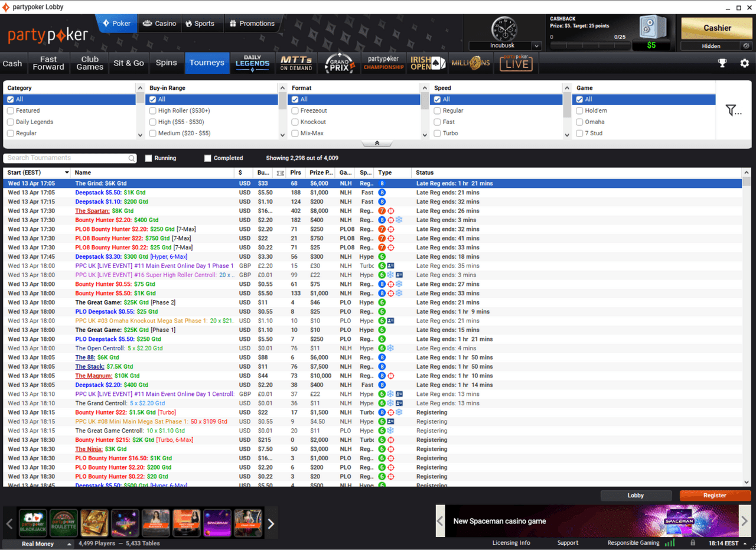This screenshot has height=550, width=756.
Task: Enable the Running tournaments checkbox
Action: click(149, 158)
